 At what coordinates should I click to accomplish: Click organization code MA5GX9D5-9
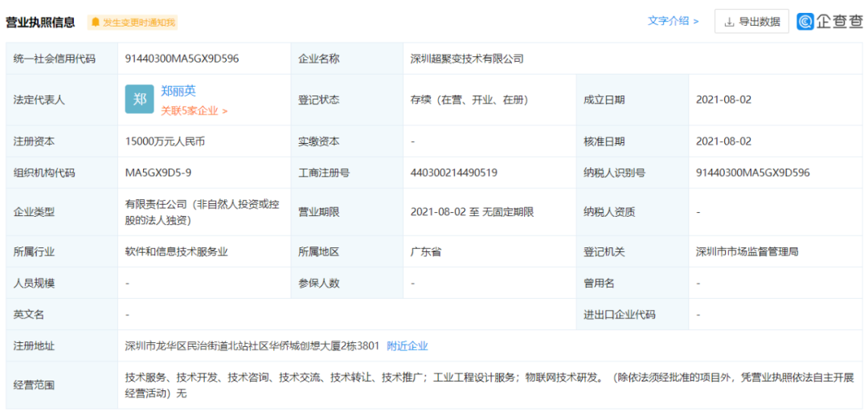point(158,173)
